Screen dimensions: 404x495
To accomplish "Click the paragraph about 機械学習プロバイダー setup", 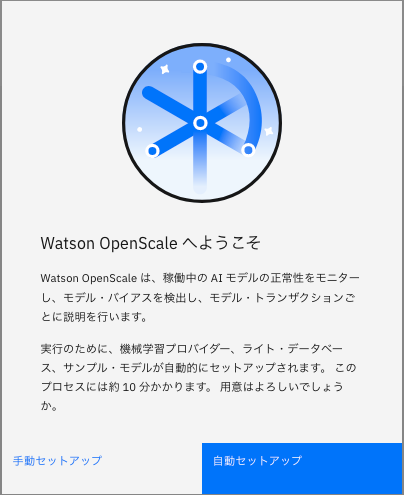I will pos(199,377).
